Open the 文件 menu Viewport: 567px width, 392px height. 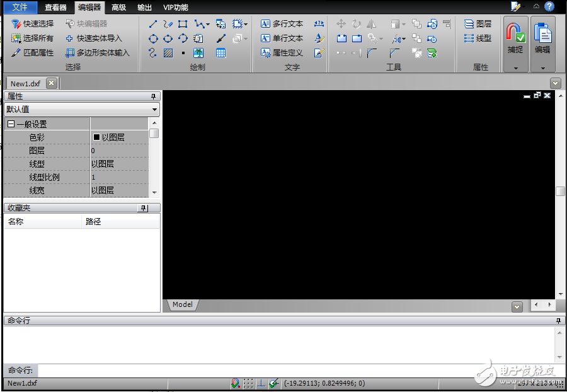click(20, 8)
